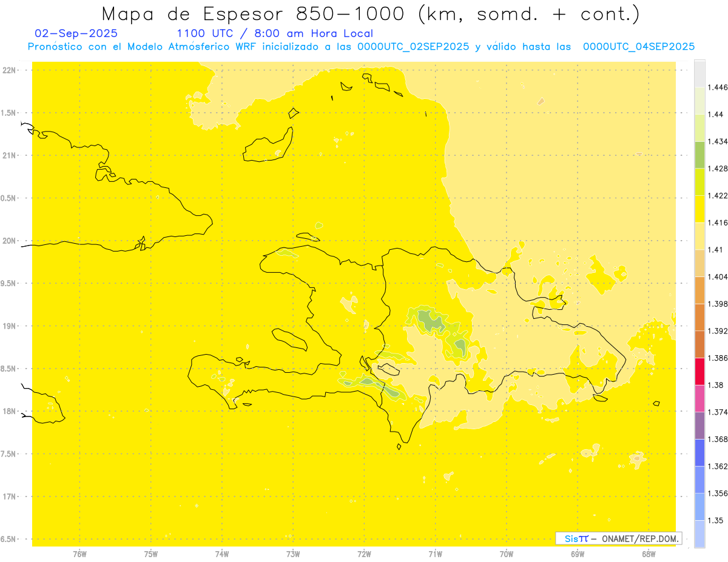Click the "0000UTC_04SEP2025" validity timestamp
Screen dimensions: 728x562
(x=639, y=47)
